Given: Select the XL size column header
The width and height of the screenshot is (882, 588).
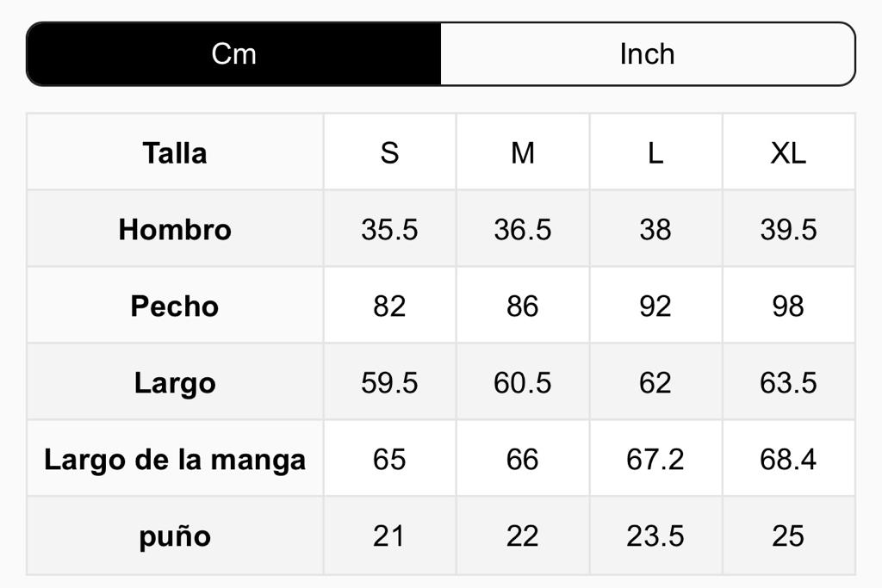Looking at the screenshot, I should 788,153.
